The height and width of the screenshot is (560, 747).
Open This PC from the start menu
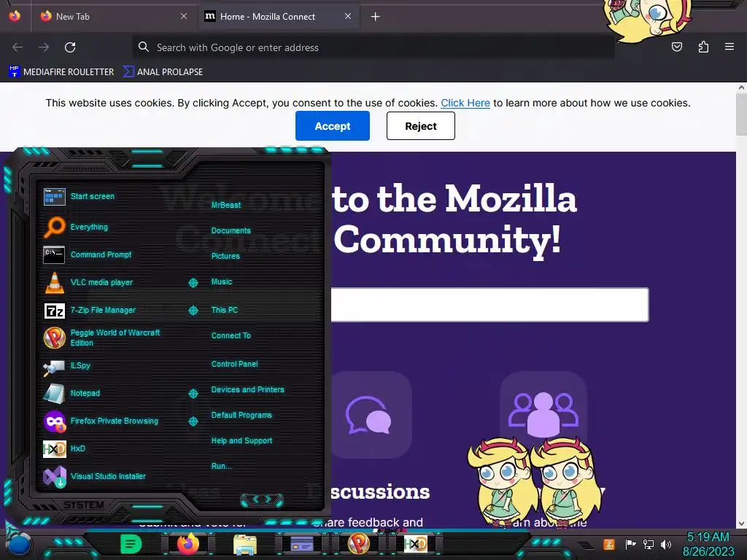[x=225, y=310]
